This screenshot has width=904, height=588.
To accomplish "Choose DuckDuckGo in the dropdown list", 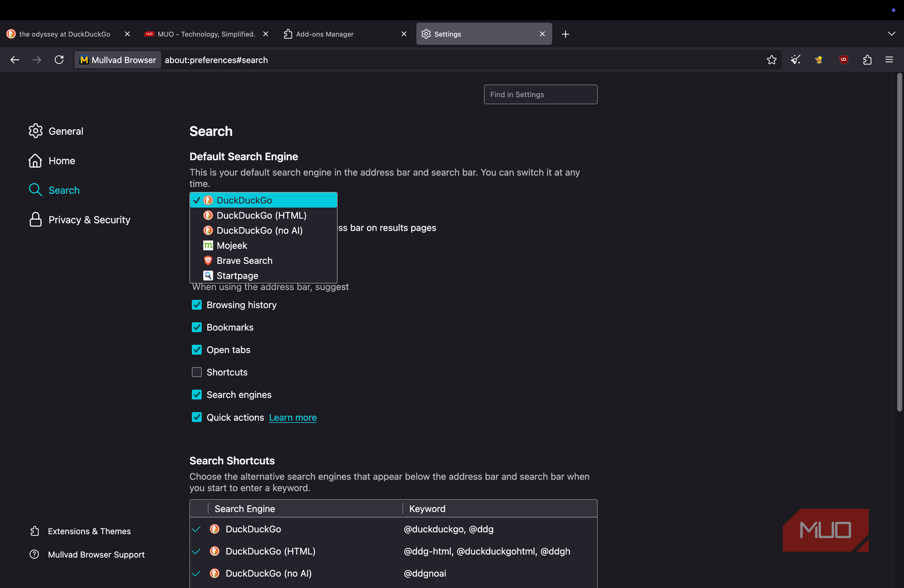I will [x=264, y=200].
